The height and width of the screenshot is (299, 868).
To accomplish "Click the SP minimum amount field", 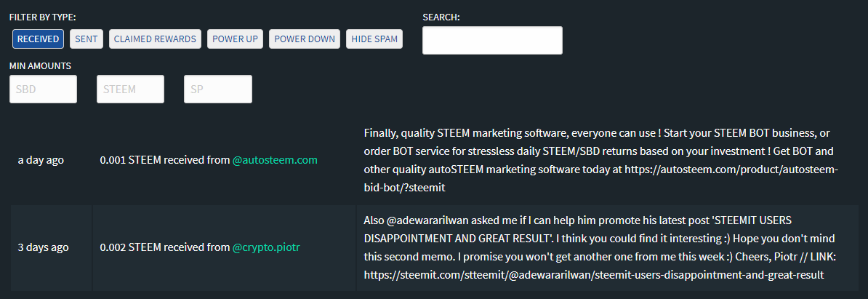I will click(218, 89).
